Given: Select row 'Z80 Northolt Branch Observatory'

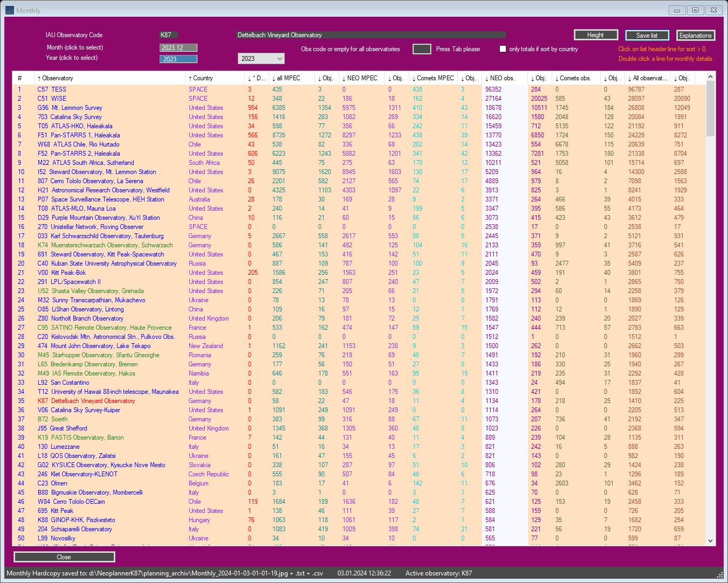Looking at the screenshot, I should click(x=359, y=318).
